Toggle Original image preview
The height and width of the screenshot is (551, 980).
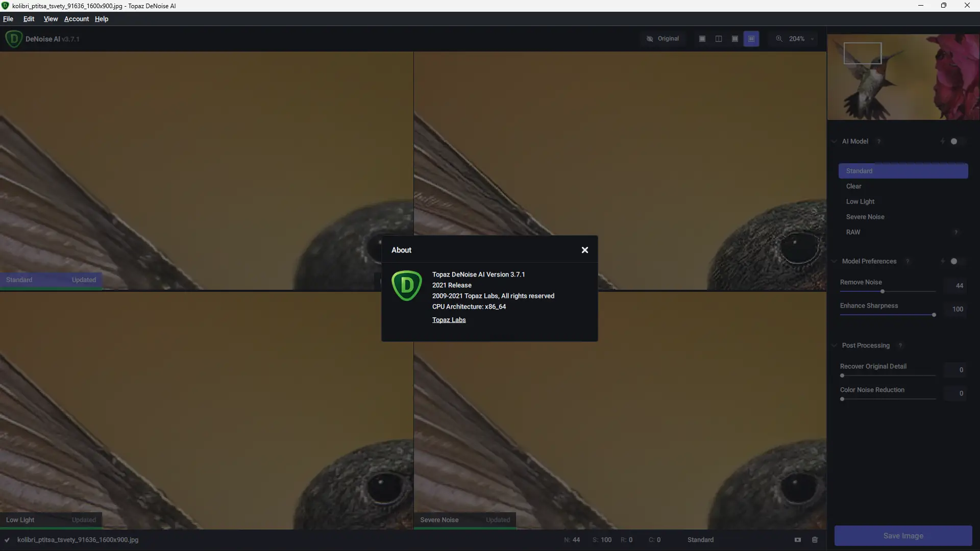[663, 39]
